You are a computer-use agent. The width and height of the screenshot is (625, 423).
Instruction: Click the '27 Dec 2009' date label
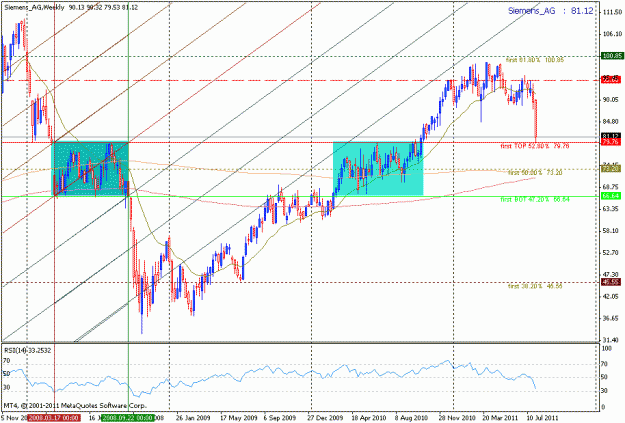[326, 418]
